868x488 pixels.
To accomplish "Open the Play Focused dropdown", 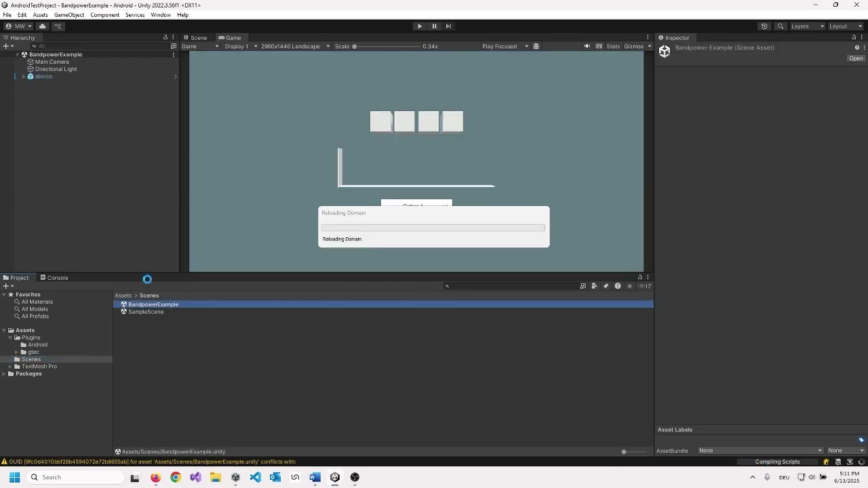I will pyautogui.click(x=505, y=47).
